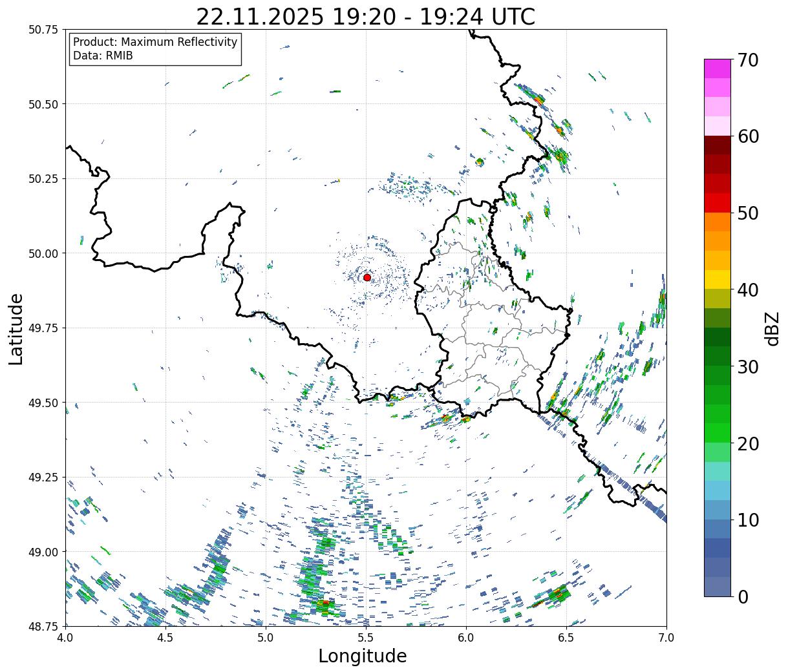Click the red radar location marker
Viewport: 788px width, 672px height.
point(367,277)
